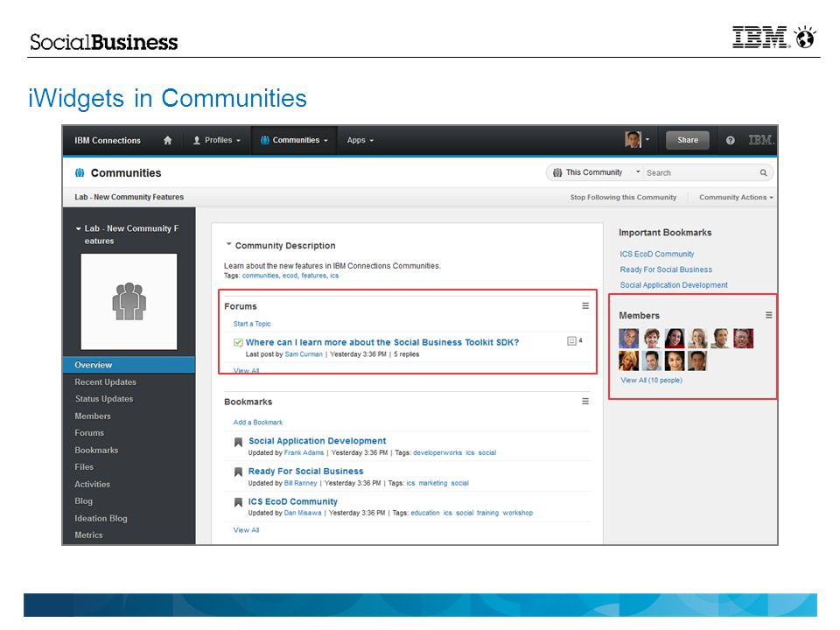Viewport: 840px width, 630px height.
Task: Click the Communities icon beside the page heading
Action: tap(80, 172)
